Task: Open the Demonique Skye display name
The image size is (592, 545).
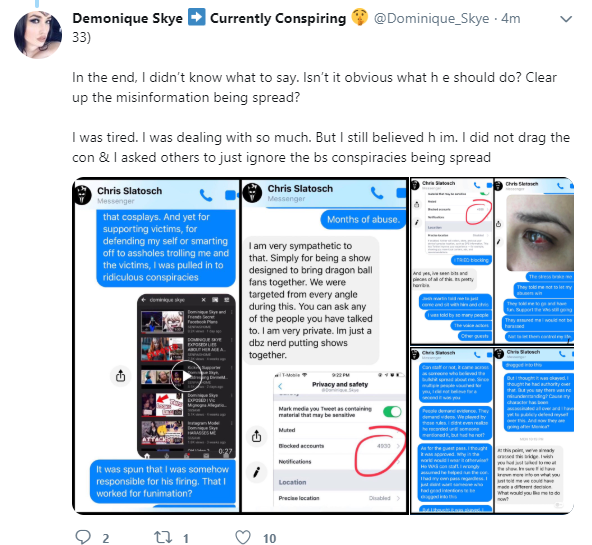Action: pyautogui.click(x=127, y=18)
